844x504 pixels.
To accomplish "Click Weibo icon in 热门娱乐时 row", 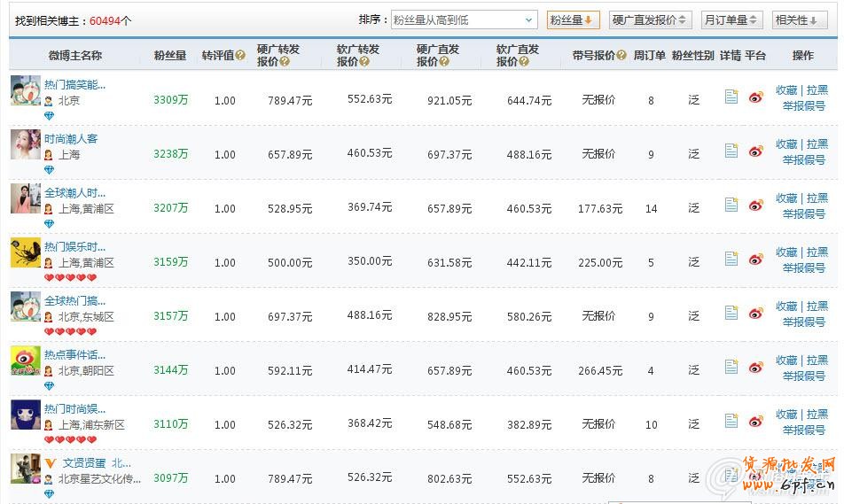I will [755, 260].
